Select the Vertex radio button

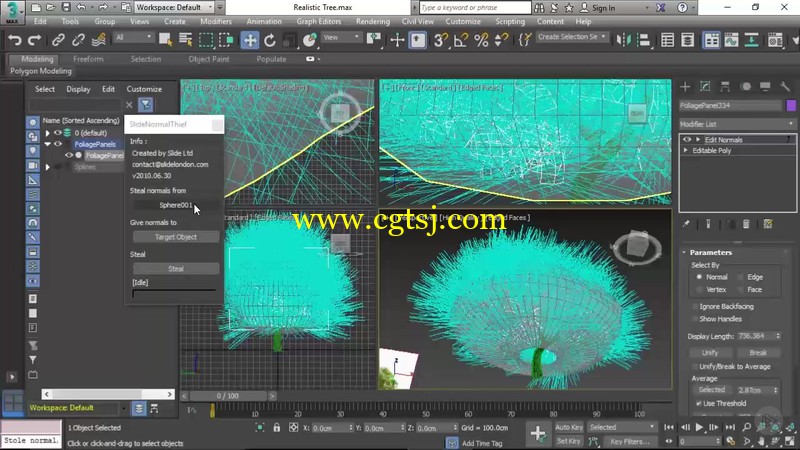699,289
